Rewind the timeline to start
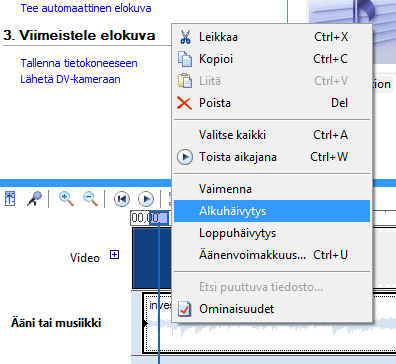 tap(122, 199)
